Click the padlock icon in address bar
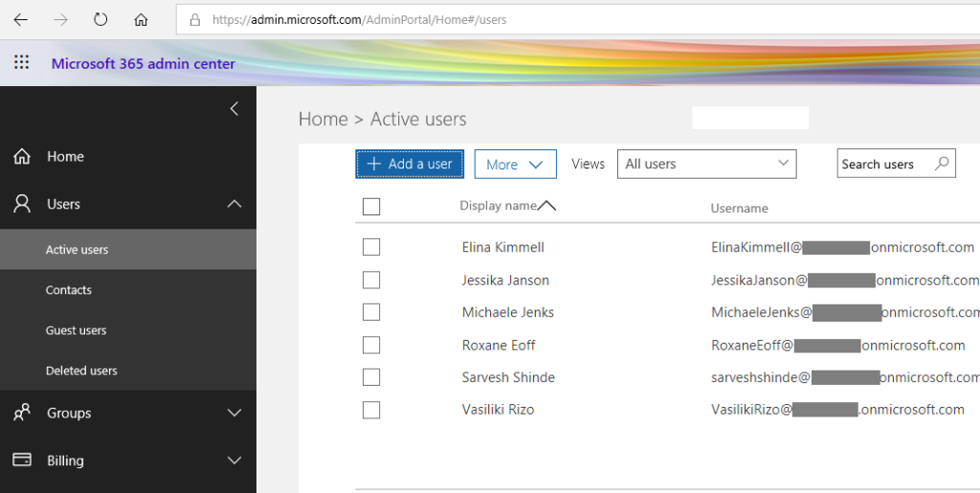Screen dimensions: 980x493 195,20
